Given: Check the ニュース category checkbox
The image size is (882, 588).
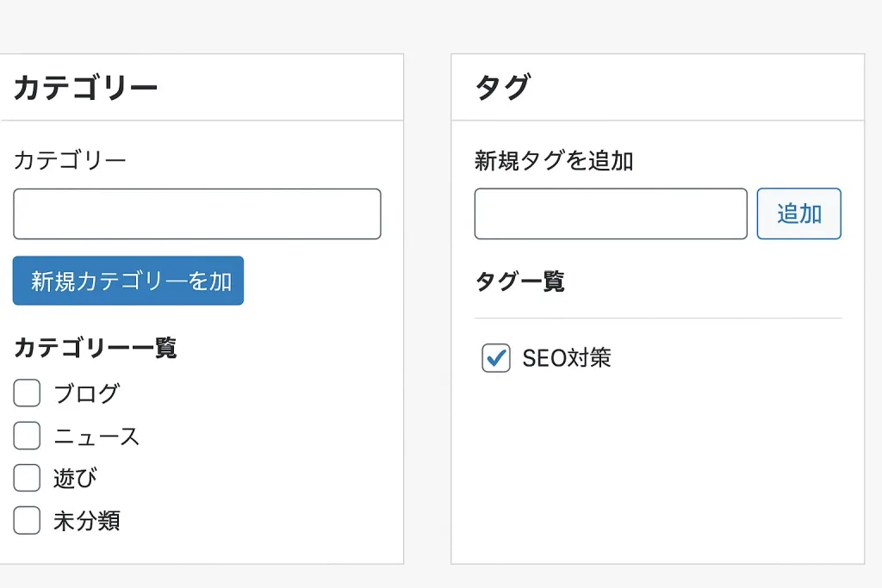Looking at the screenshot, I should pos(27,435).
